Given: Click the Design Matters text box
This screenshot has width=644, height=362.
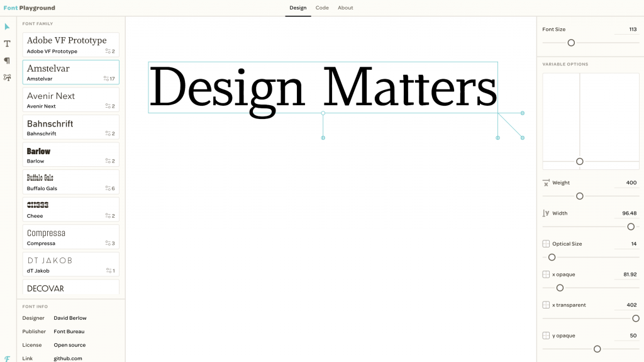Looking at the screenshot, I should (x=323, y=88).
